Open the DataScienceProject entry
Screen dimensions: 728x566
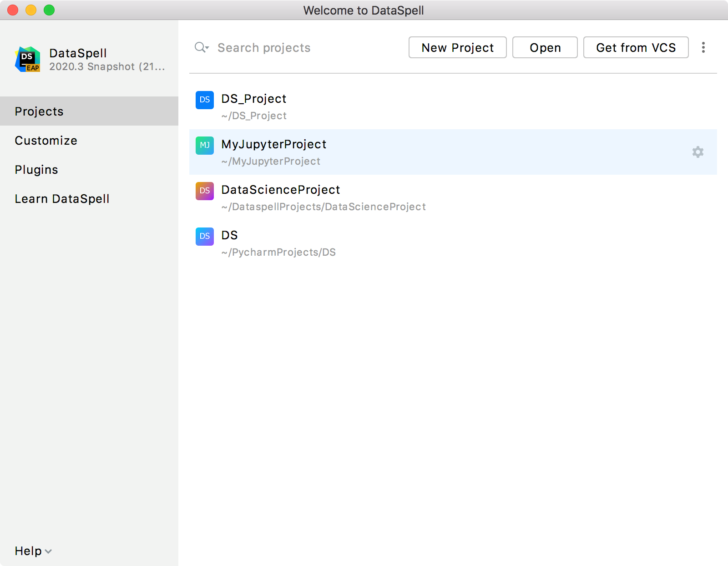[281, 190]
